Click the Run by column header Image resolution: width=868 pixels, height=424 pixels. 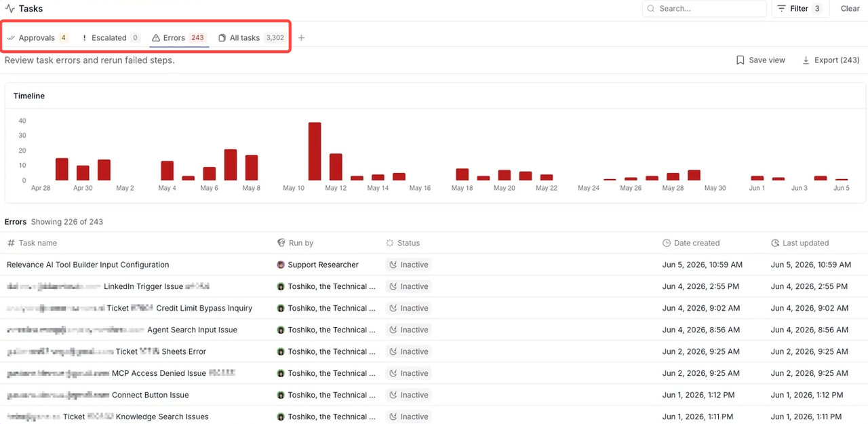pyautogui.click(x=296, y=243)
